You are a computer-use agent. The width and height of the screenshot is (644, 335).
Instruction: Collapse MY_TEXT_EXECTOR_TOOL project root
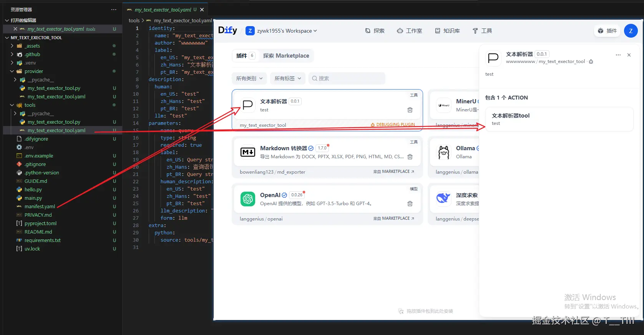point(7,38)
